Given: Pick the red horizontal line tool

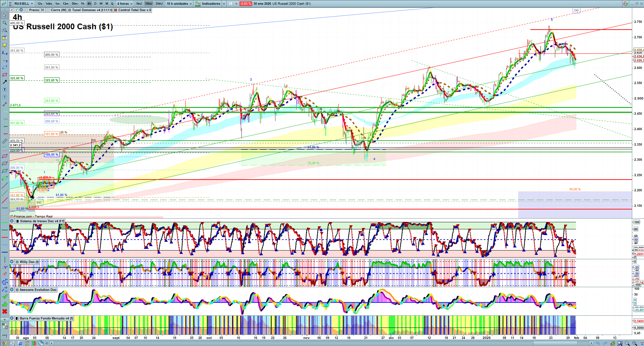Looking at the screenshot, I should coord(5,237).
